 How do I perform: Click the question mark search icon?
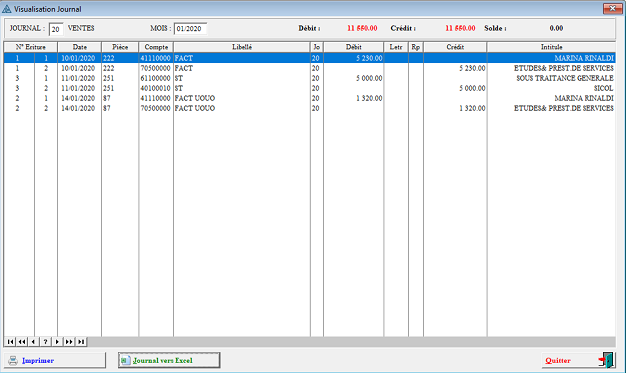[x=46, y=342]
